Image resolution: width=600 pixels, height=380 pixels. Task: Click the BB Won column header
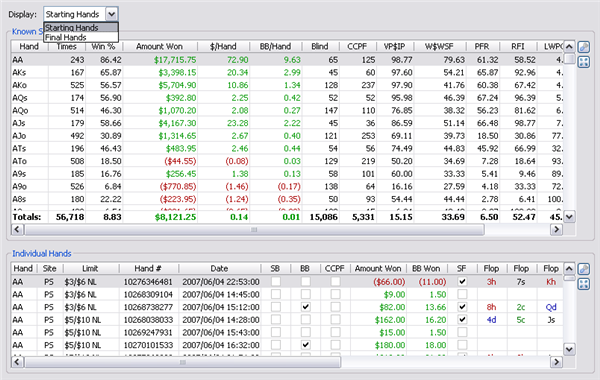426,269
